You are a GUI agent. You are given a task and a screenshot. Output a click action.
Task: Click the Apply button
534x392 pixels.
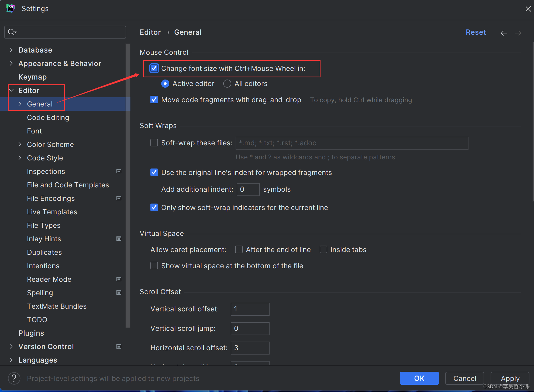click(x=510, y=378)
